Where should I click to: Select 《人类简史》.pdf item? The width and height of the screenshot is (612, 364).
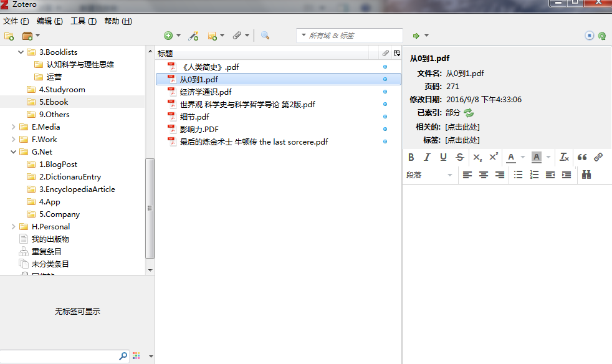279,67
